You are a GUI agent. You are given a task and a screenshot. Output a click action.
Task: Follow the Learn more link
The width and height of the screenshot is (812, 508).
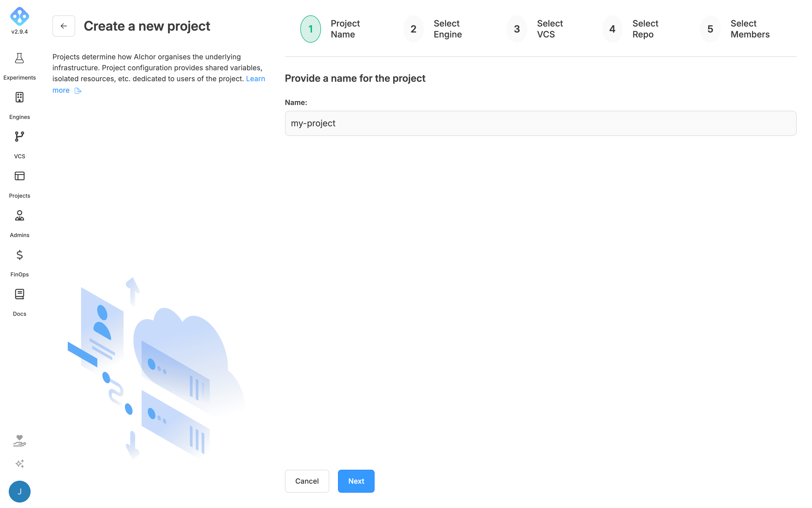pos(255,79)
